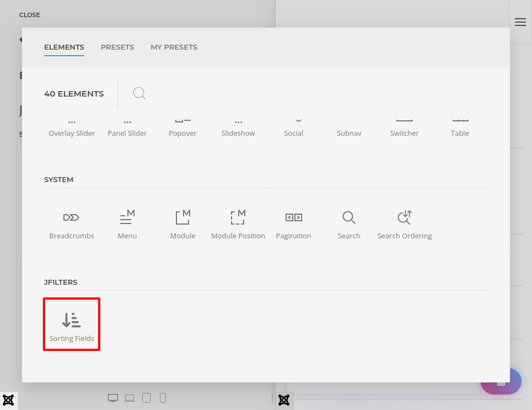532x410 pixels.
Task: Open the hamburger menu at top right
Action: pos(520,23)
